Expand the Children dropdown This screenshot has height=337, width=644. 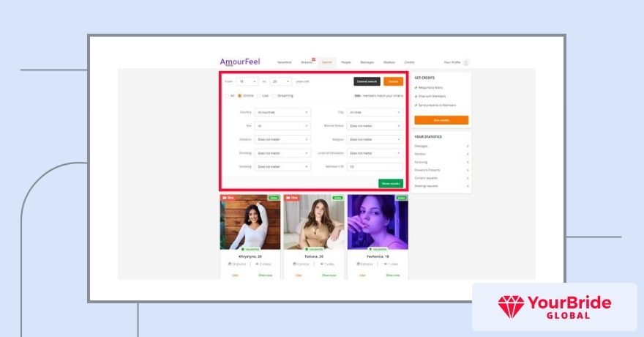[x=282, y=139]
